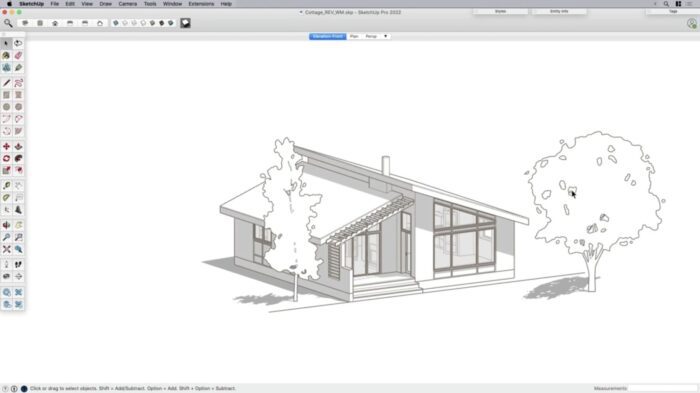Select the Walk footprints tool
Screen dimensions: 700x393
(18, 264)
